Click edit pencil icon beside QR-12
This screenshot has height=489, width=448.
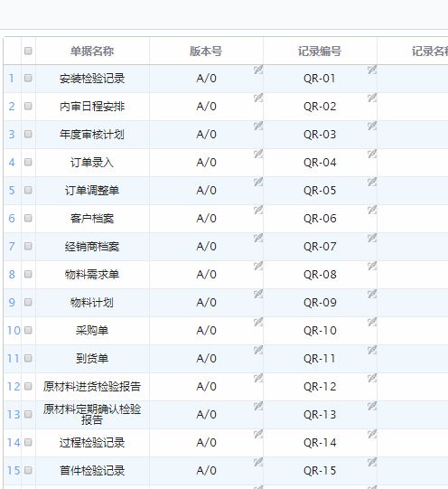click(371, 378)
